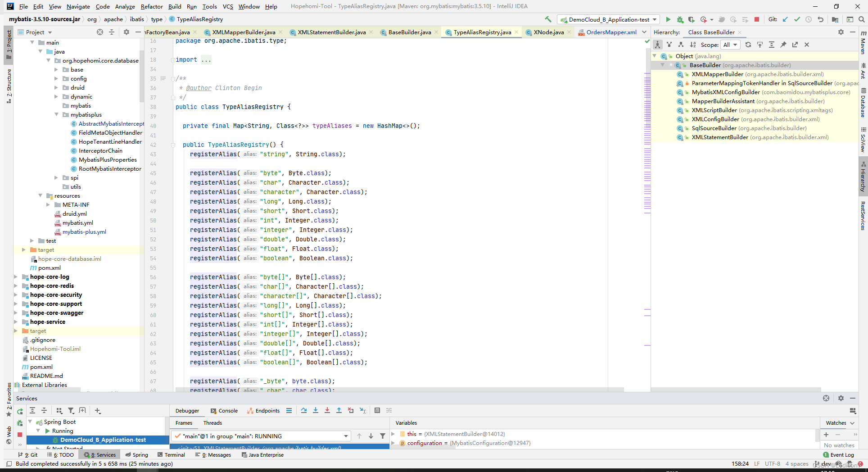Run with Coverage shield icon

[692, 19]
